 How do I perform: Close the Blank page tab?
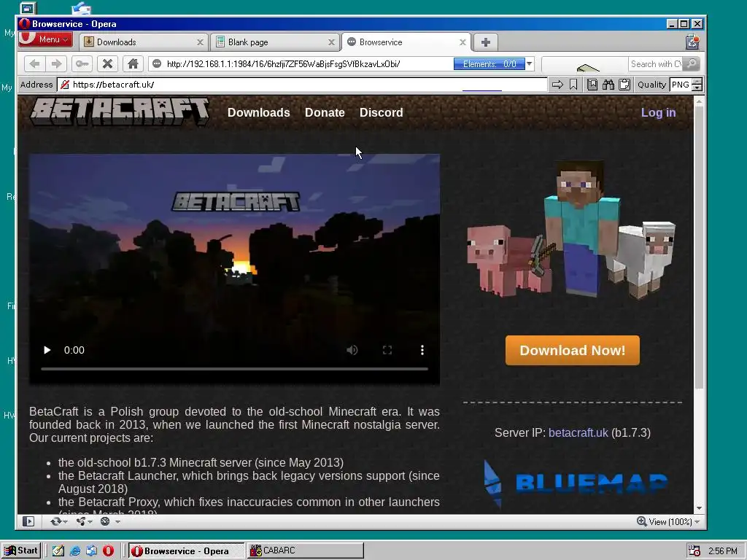tap(331, 42)
